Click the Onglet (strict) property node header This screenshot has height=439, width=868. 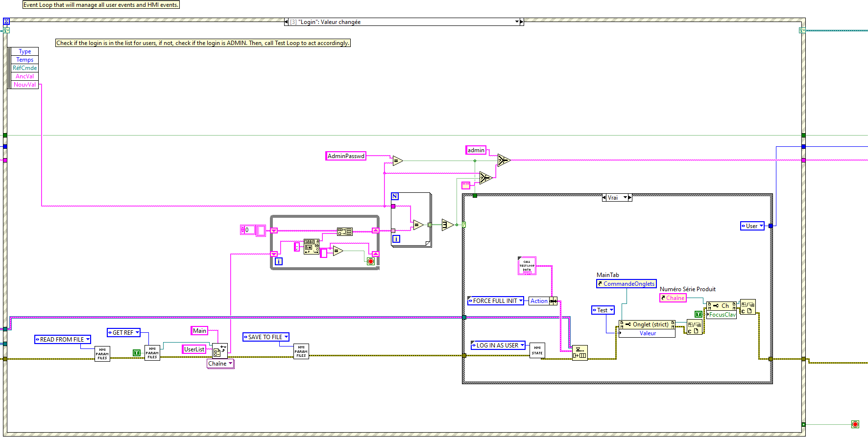647,324
